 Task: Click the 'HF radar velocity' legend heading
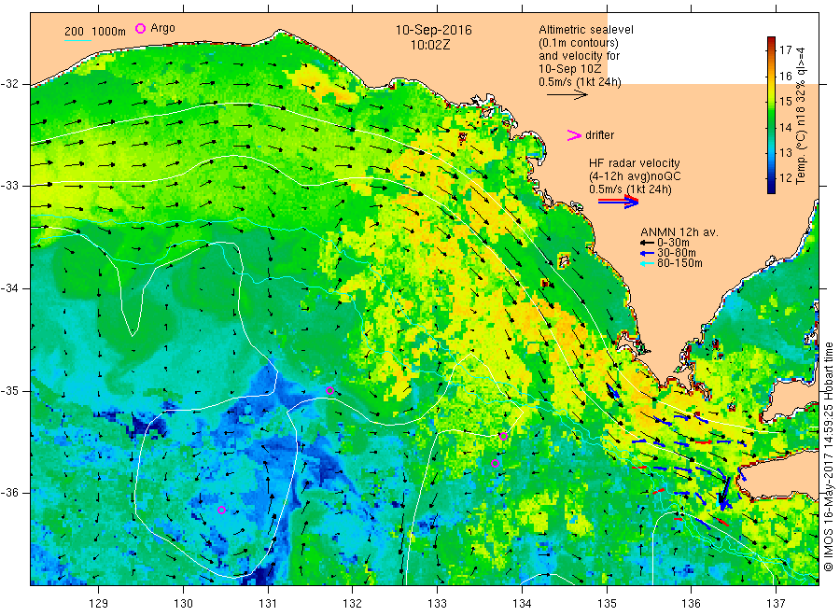coord(635,163)
